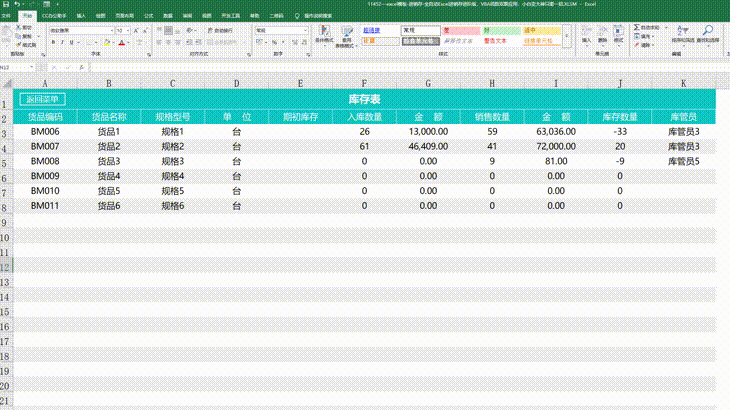Click the select-all corner triangle

click(7, 84)
